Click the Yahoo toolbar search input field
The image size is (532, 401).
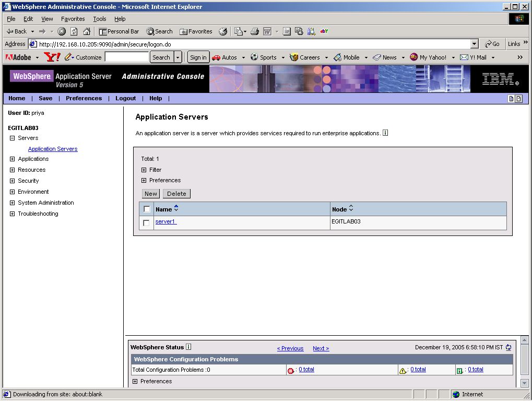click(126, 57)
